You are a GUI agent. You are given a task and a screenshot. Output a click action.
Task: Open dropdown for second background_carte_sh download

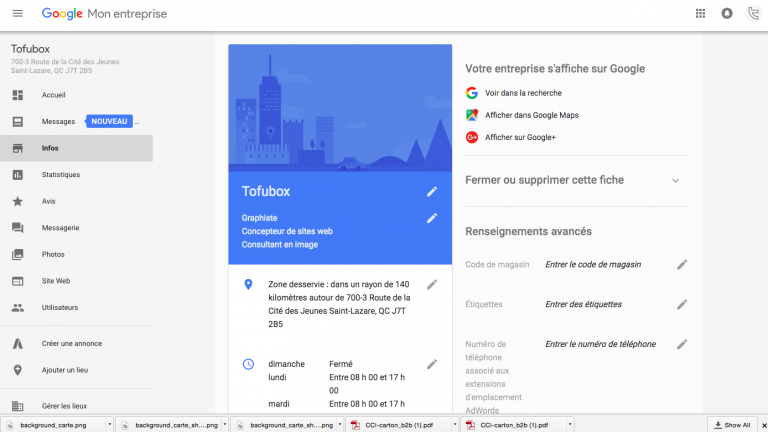[225, 425]
